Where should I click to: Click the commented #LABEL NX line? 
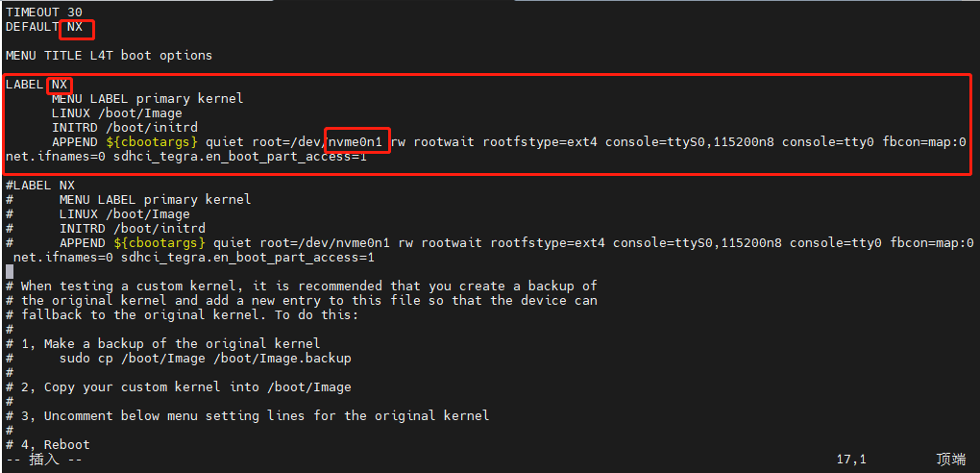coord(40,186)
